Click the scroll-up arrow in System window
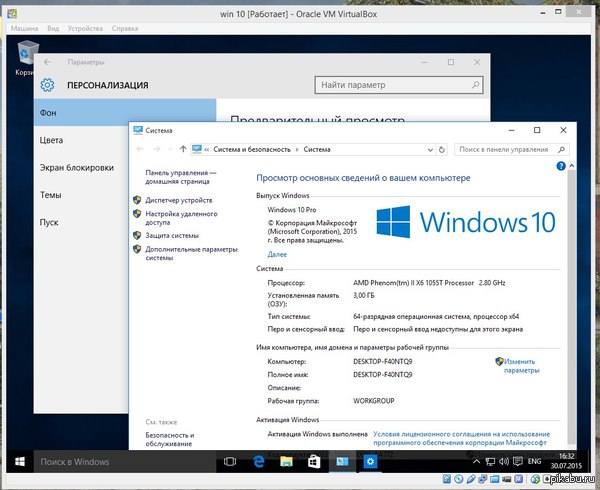This screenshot has height=490, width=600. pyautogui.click(x=571, y=166)
